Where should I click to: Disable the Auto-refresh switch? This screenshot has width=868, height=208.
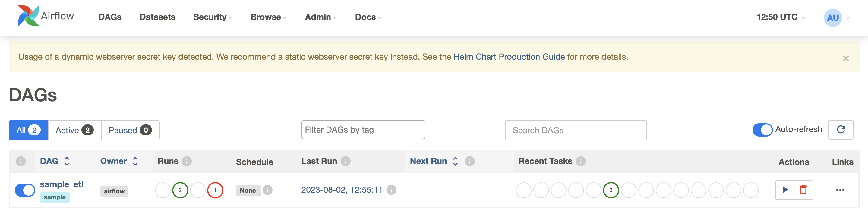pos(762,130)
